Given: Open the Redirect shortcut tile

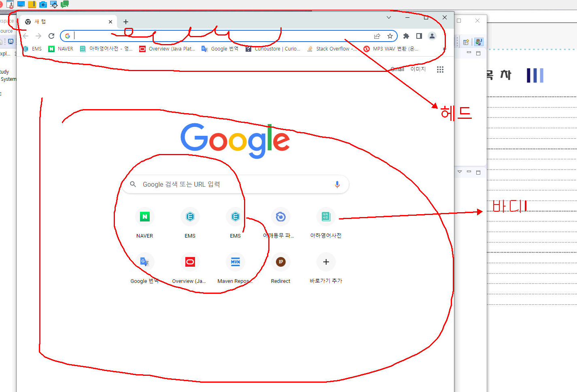Looking at the screenshot, I should [280, 269].
